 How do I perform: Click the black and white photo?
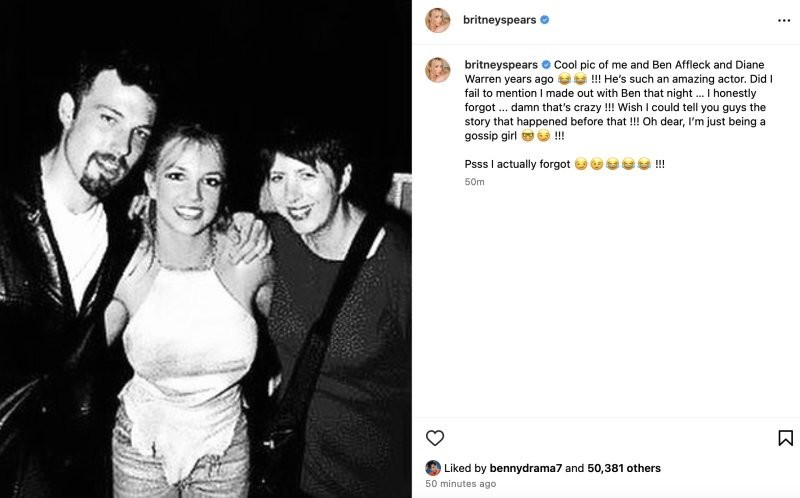click(x=205, y=249)
